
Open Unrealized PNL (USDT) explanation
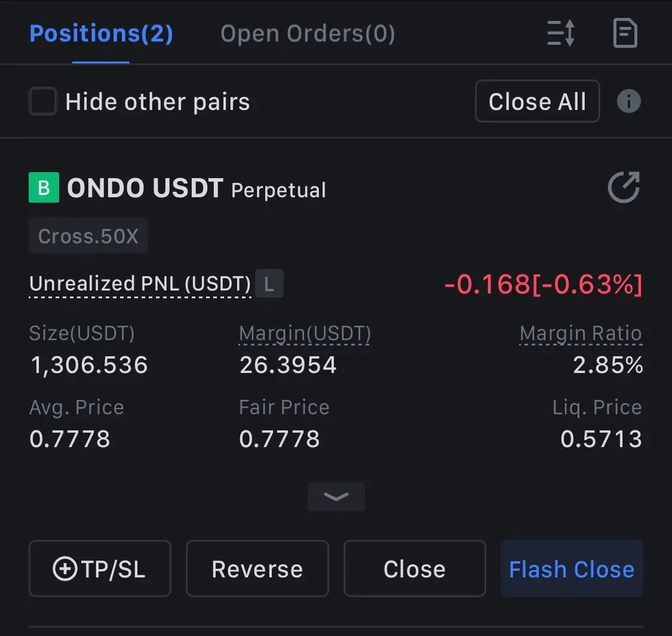coord(140,284)
